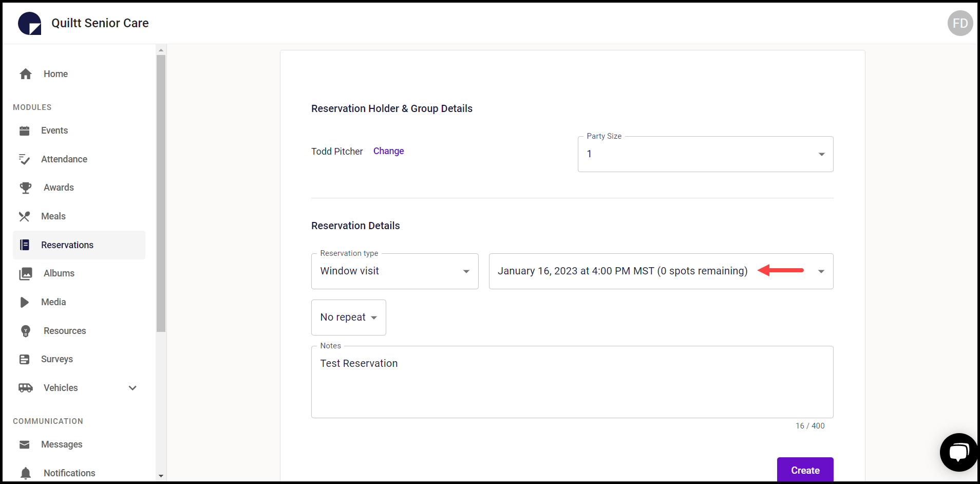Click the Events calendar icon
The height and width of the screenshot is (484, 980).
25,131
